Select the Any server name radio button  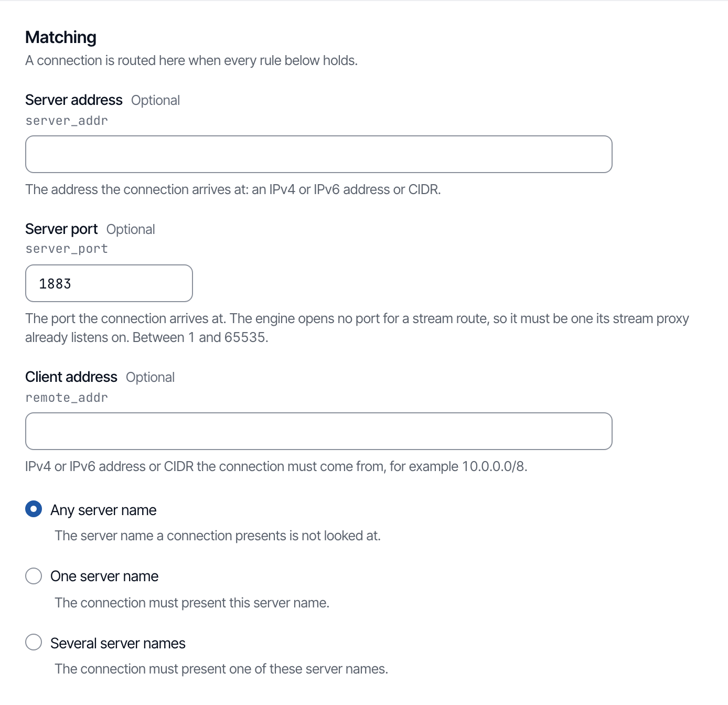click(x=34, y=509)
